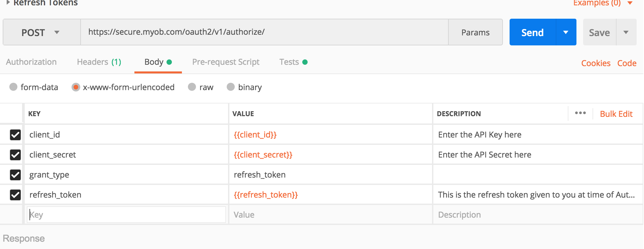This screenshot has width=644, height=249.
Task: Uncheck the grant_type row checkbox
Action: 15,175
